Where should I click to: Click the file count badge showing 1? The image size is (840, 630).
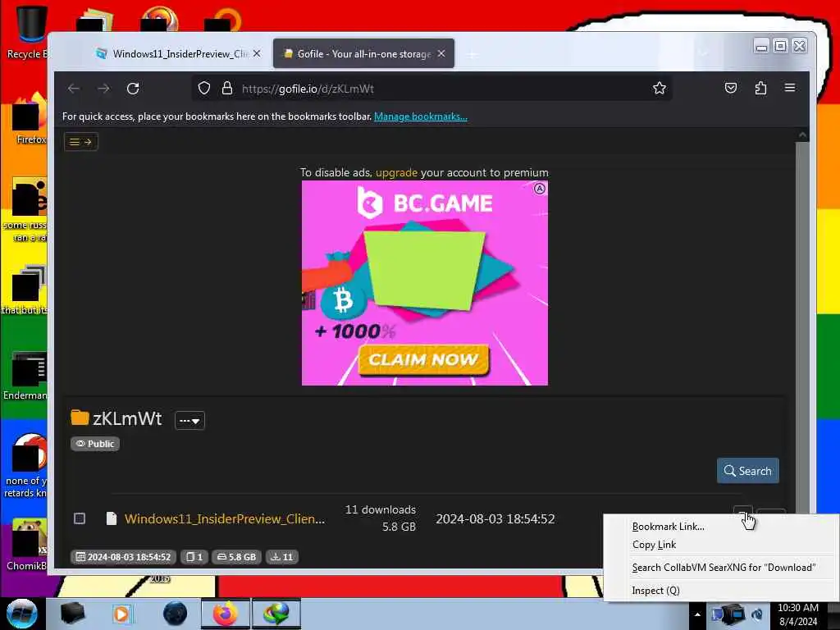click(194, 557)
